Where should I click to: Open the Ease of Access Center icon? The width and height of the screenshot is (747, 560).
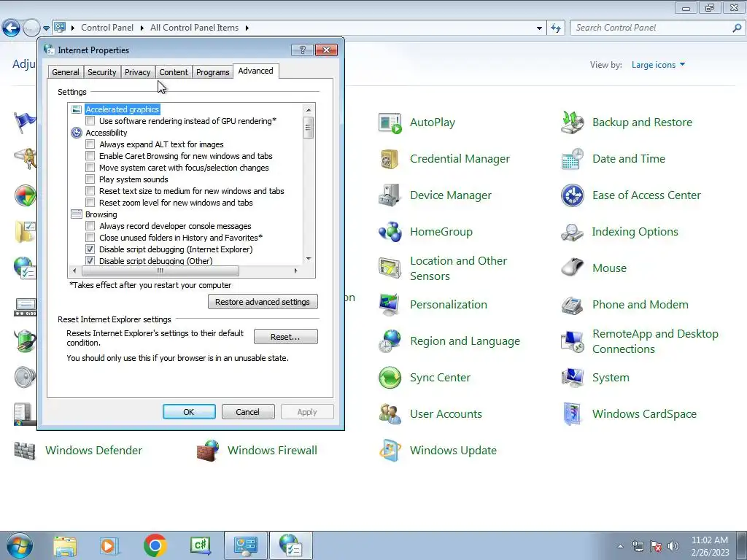pos(572,195)
